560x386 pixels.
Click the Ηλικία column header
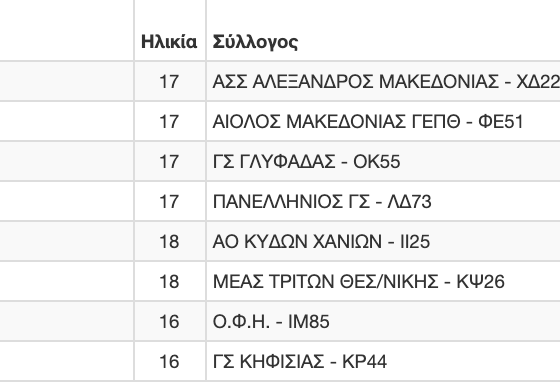coord(169,42)
